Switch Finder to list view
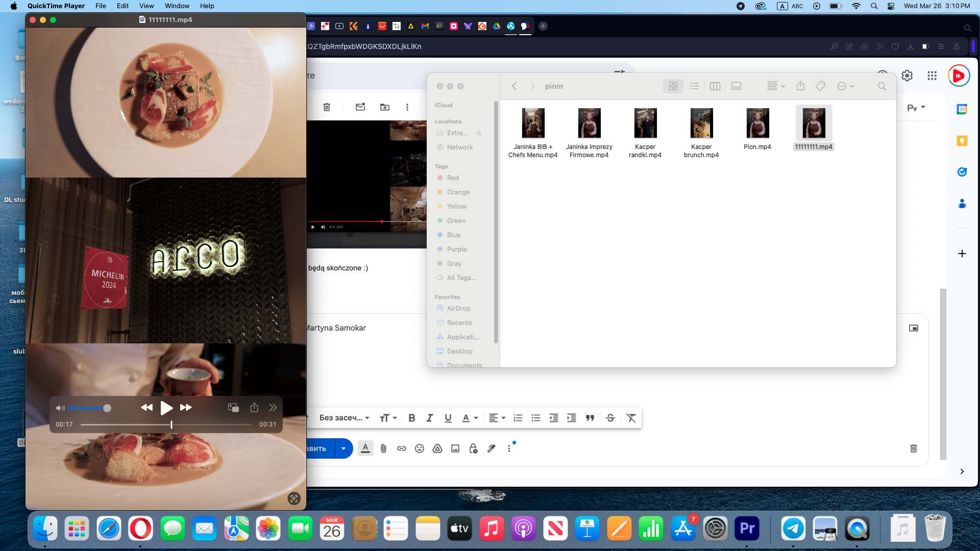 pos(694,86)
